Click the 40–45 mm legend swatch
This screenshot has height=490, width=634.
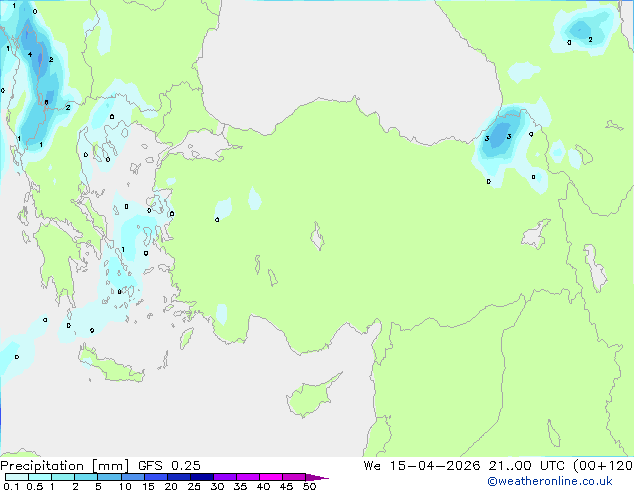[x=271, y=477]
